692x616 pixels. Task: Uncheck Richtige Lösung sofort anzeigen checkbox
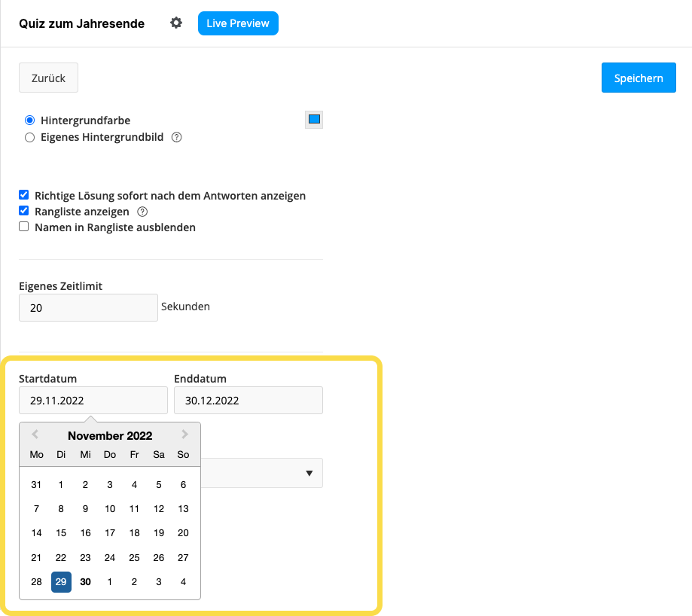point(24,194)
